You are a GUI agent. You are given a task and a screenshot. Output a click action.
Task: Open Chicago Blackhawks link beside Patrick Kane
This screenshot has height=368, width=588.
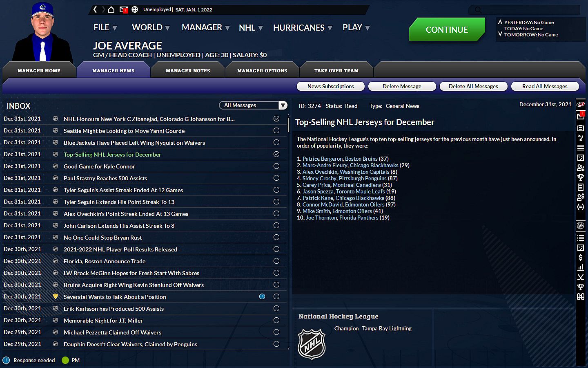click(360, 198)
